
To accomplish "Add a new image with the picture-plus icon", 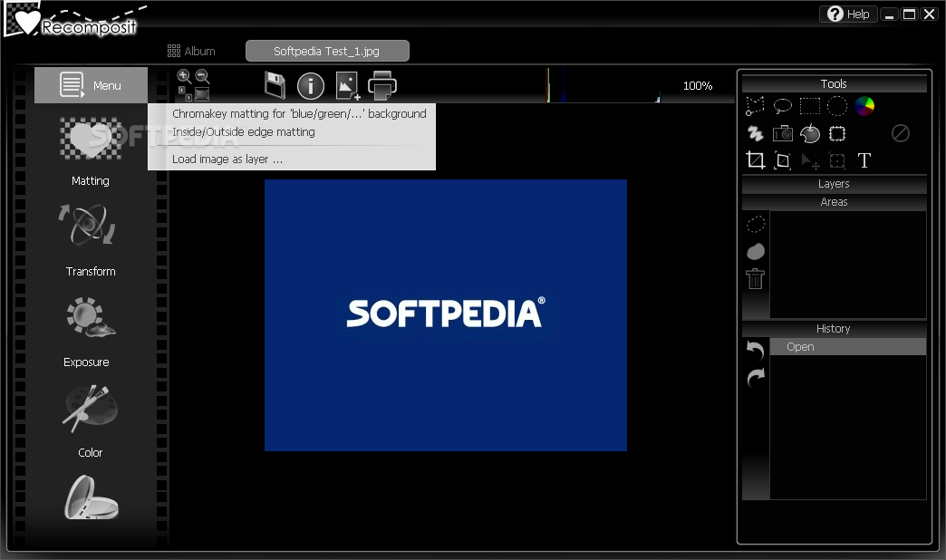I will 348,86.
